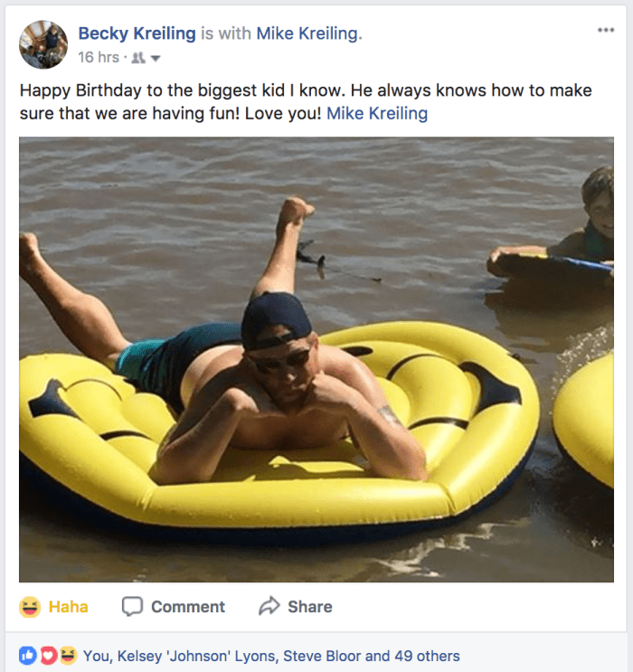Open Becky Kreiling's profile picture
This screenshot has height=672, width=633.
[x=43, y=44]
